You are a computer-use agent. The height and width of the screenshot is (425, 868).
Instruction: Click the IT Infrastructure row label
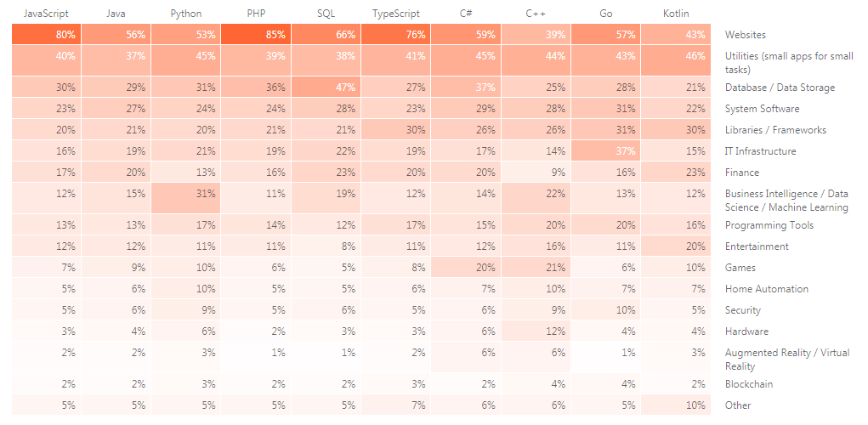pyautogui.click(x=760, y=151)
